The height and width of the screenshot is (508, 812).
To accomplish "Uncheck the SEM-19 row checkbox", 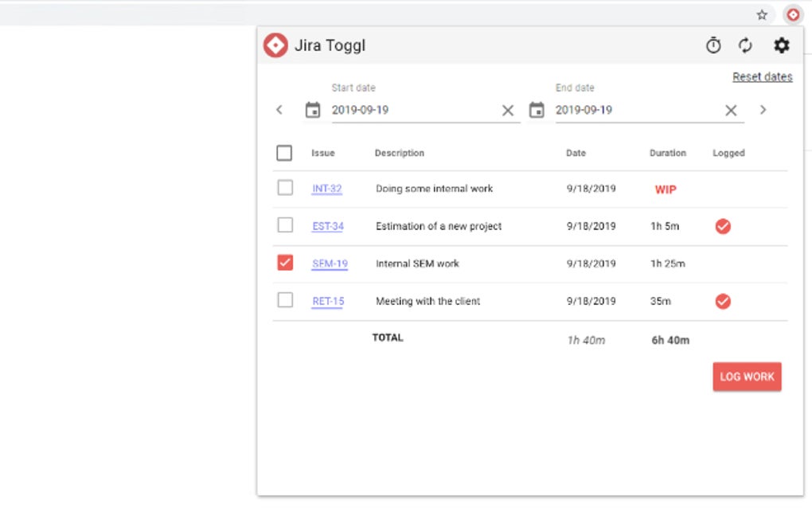I will pos(285,263).
